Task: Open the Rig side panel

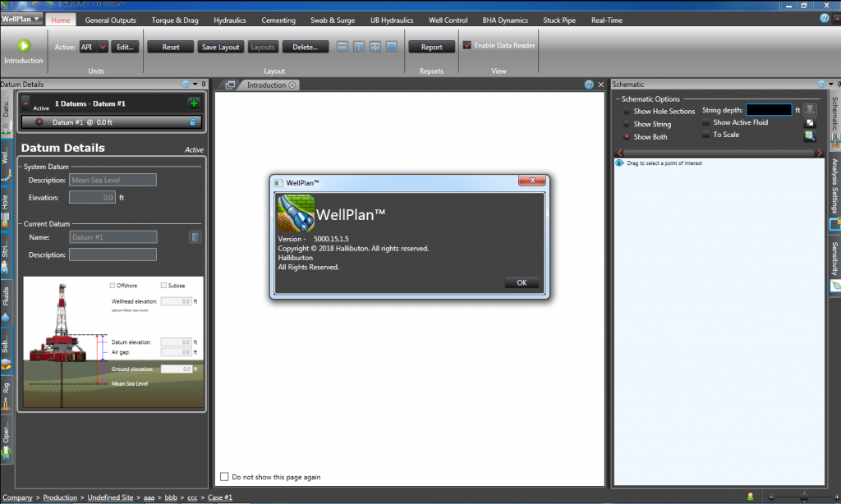Action: 6,395
